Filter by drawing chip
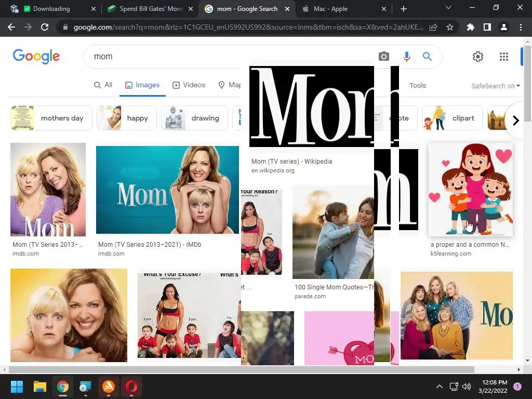This screenshot has height=399, width=532. (x=194, y=118)
